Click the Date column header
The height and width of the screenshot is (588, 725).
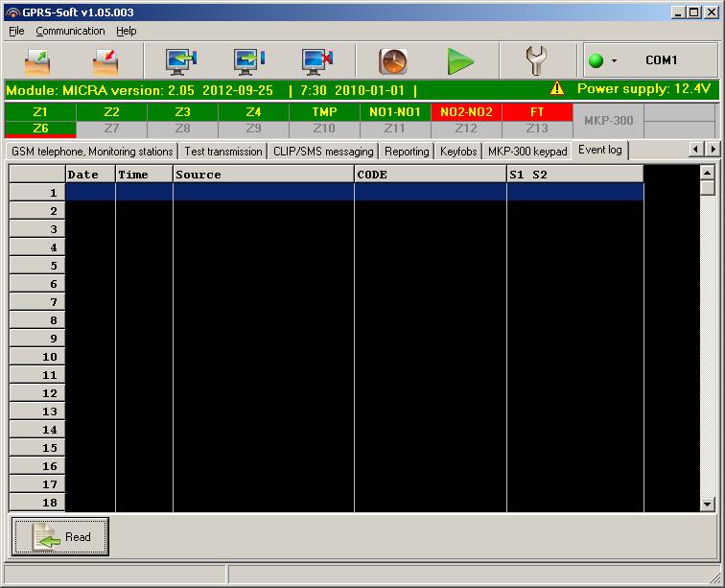coord(90,175)
